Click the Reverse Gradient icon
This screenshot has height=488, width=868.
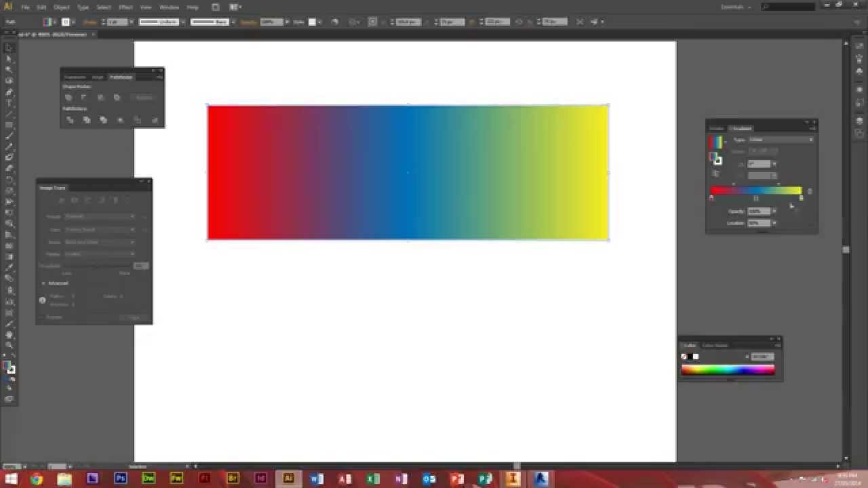coord(715,174)
